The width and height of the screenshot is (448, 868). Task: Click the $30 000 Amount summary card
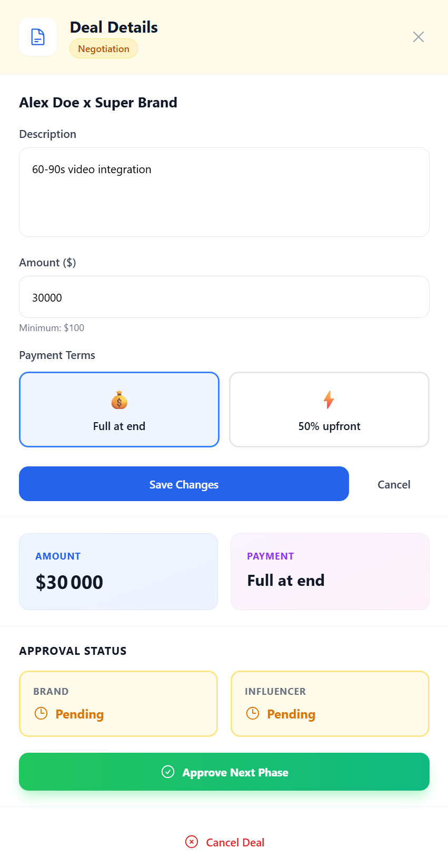(x=118, y=572)
